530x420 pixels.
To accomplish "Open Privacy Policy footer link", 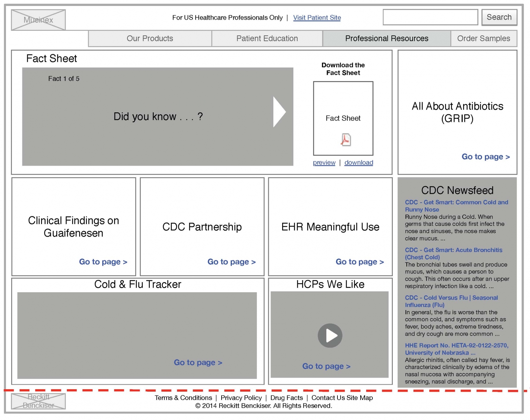I will tap(241, 398).
